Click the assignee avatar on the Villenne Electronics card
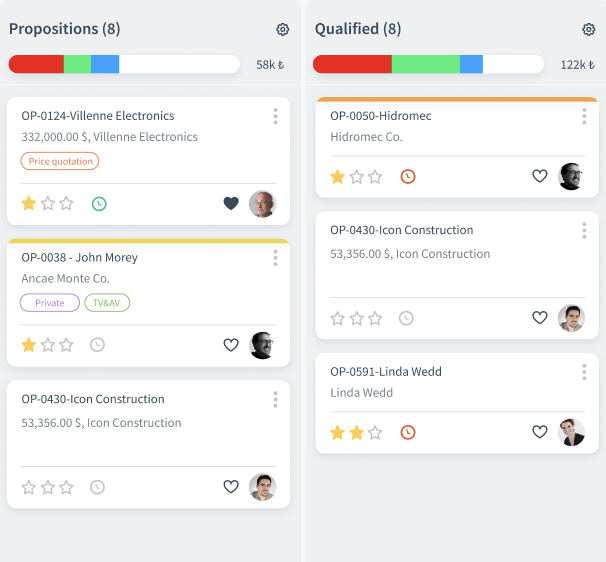Viewport: 606px width, 562px height. pyautogui.click(x=262, y=204)
